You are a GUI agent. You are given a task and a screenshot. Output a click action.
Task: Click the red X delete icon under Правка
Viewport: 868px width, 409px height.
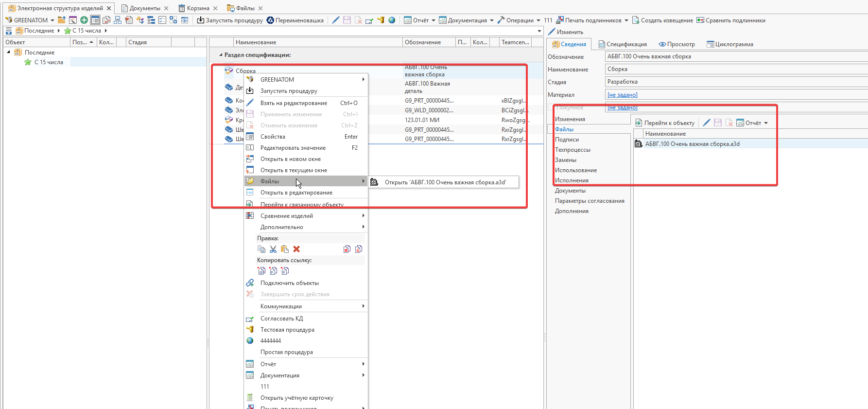pyautogui.click(x=296, y=249)
